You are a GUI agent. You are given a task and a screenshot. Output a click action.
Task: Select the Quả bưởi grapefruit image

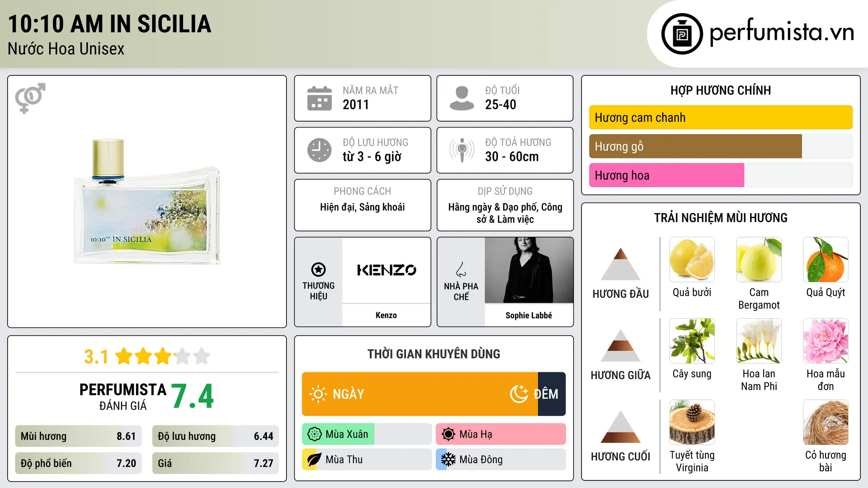coord(692,260)
